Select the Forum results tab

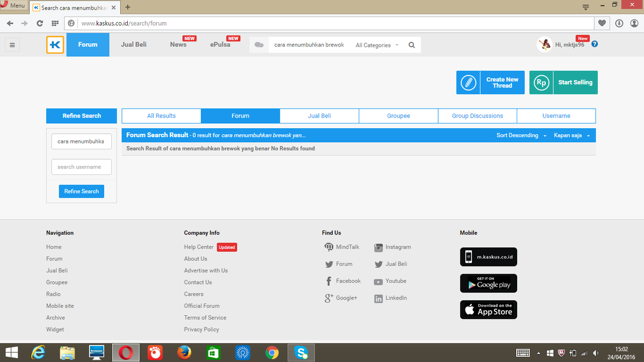pyautogui.click(x=240, y=116)
